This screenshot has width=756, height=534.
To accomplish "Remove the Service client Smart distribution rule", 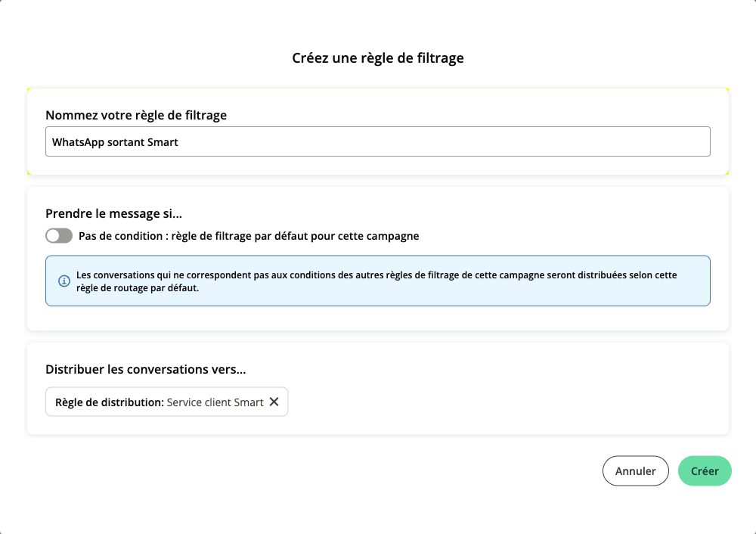I will click(x=274, y=402).
